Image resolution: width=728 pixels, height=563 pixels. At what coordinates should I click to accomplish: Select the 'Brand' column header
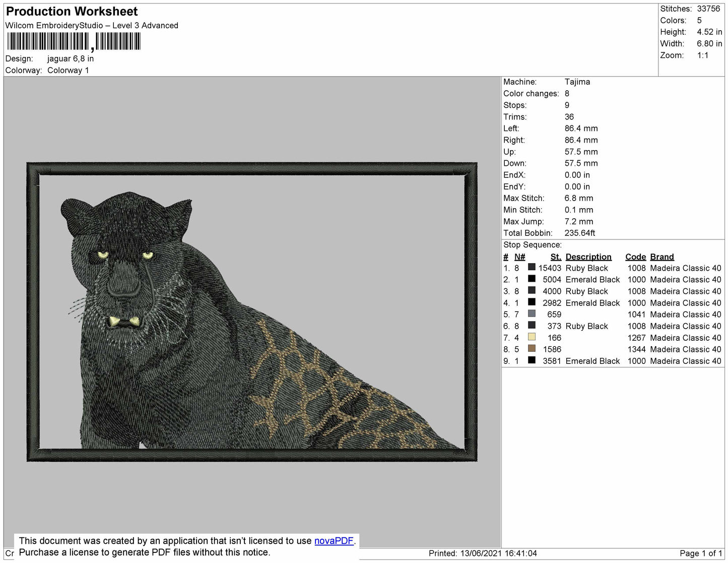point(662,257)
